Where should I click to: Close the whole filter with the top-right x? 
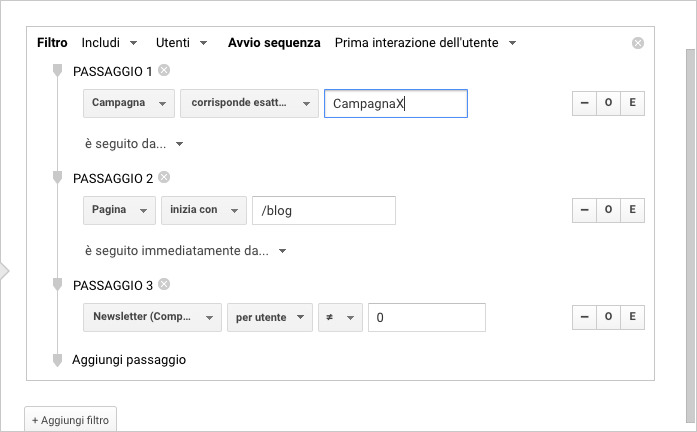[638, 43]
